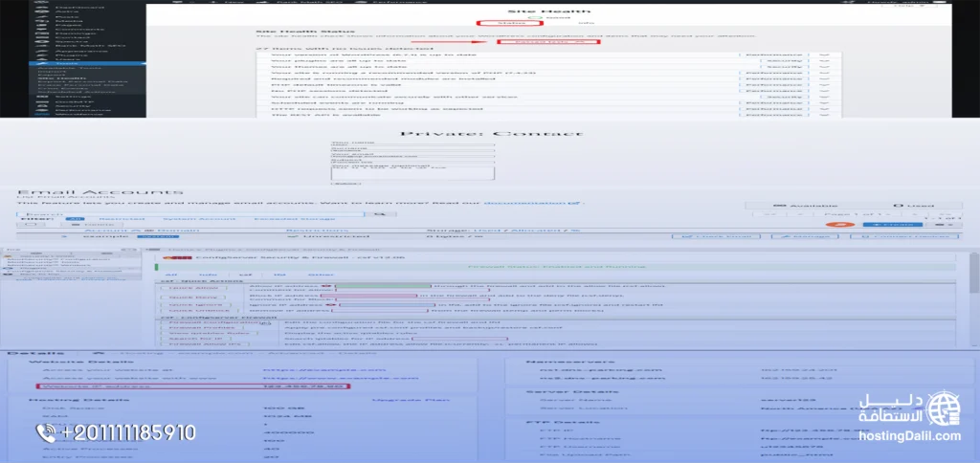Expand 'The REST API is available' row

point(548,115)
